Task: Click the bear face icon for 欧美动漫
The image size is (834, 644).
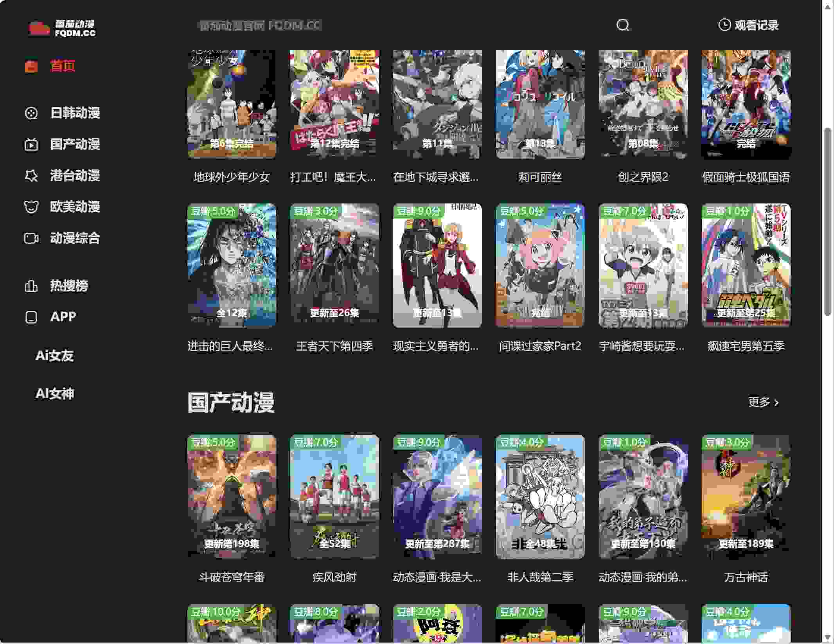Action: point(31,207)
